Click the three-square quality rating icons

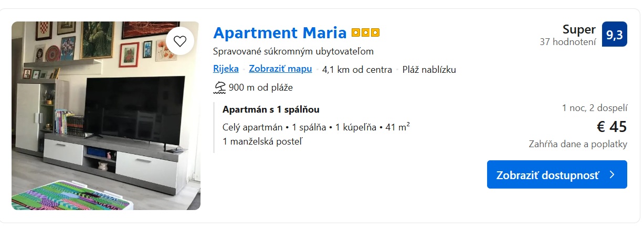[365, 33]
